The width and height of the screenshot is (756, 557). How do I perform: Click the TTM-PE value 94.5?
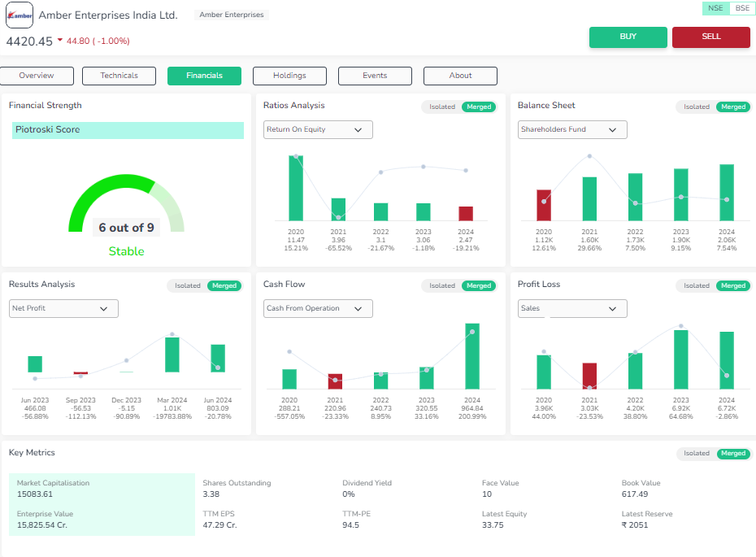tap(350, 525)
